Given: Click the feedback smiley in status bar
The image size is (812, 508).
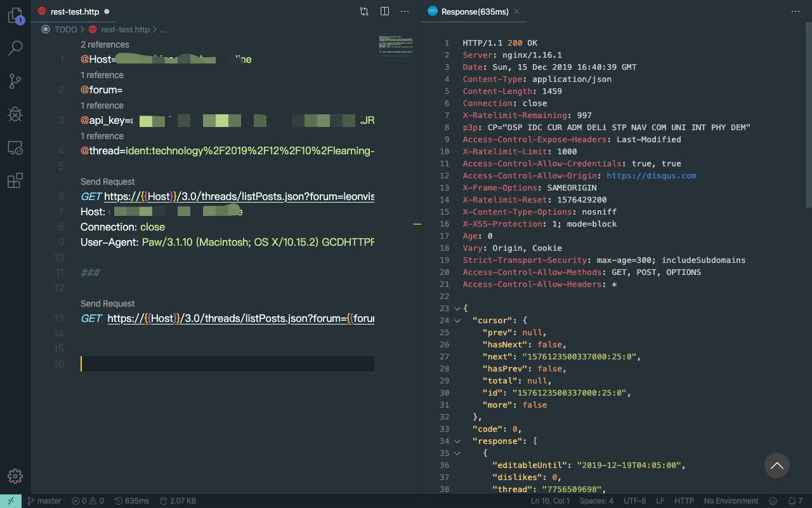Looking at the screenshot, I should click(x=773, y=501).
